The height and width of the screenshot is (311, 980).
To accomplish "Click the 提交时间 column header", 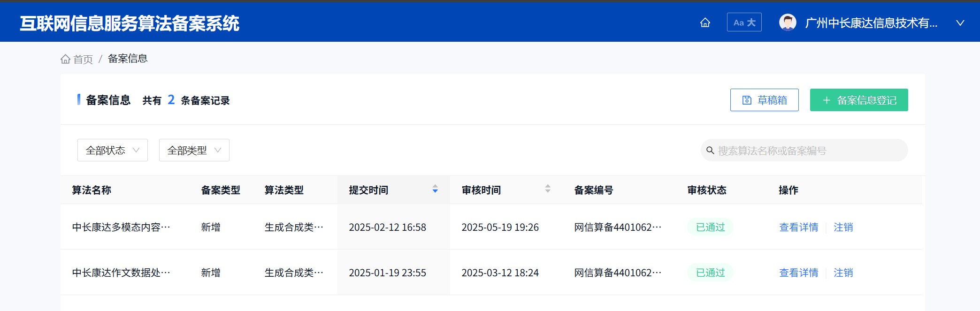I will click(368, 190).
